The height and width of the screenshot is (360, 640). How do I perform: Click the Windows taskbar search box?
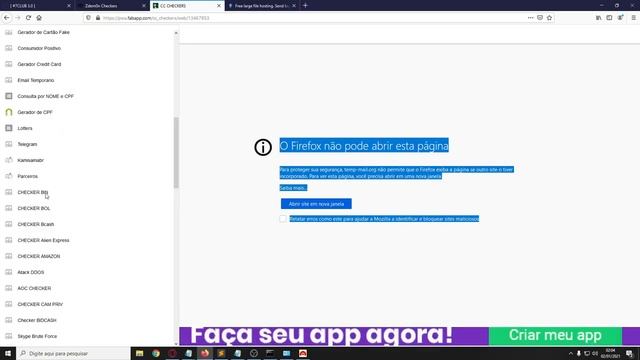click(73, 353)
